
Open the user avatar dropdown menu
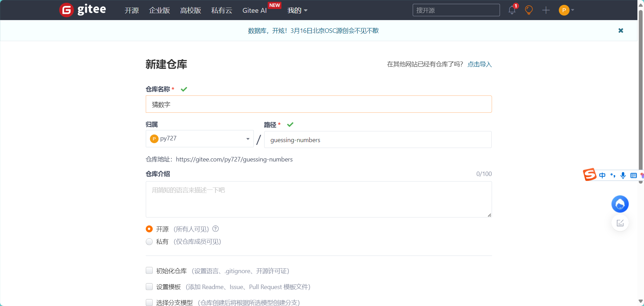pos(566,10)
